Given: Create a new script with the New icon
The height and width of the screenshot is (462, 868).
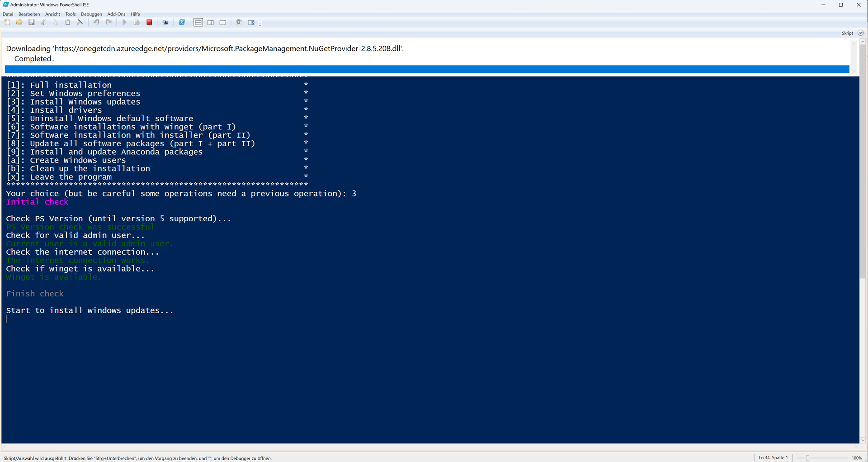Looking at the screenshot, I should click(x=7, y=22).
